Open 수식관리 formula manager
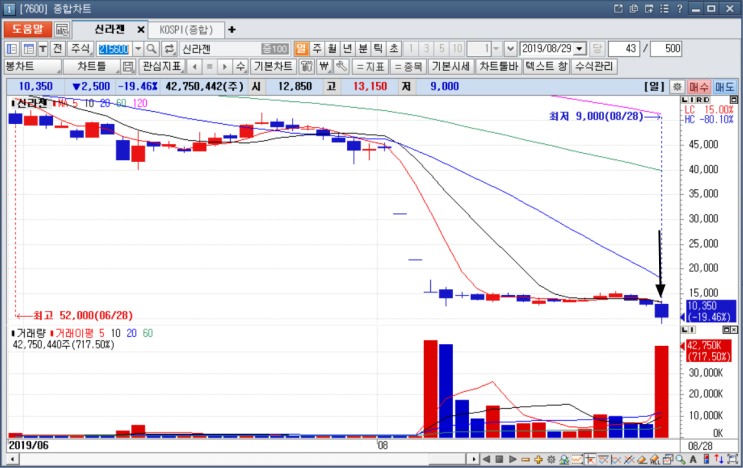 click(594, 67)
